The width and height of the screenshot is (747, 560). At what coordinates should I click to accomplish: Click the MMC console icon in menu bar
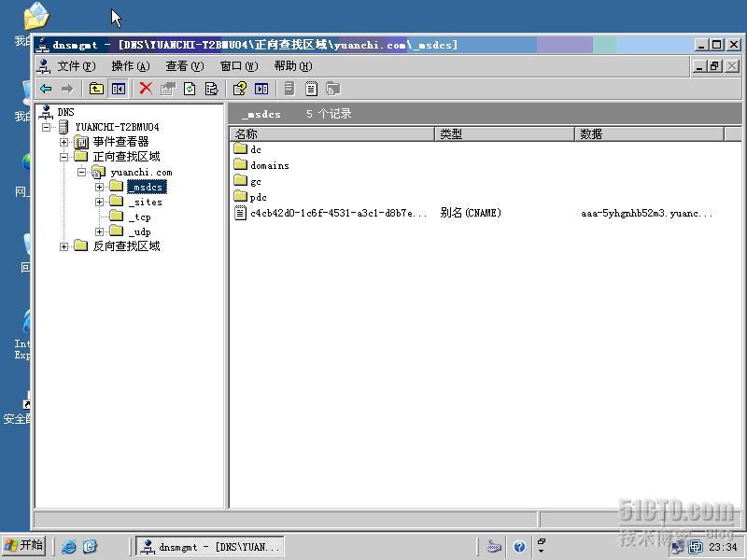point(44,66)
